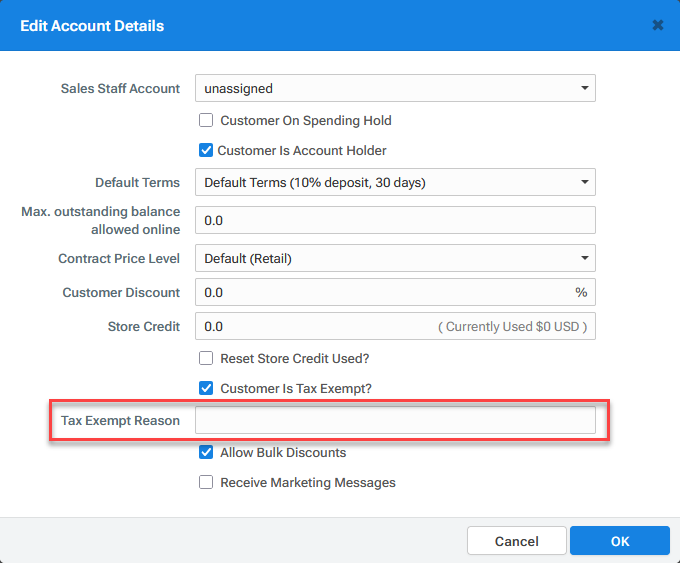Click the Customer Discount label
Screen dimensions: 680x563
point(121,292)
